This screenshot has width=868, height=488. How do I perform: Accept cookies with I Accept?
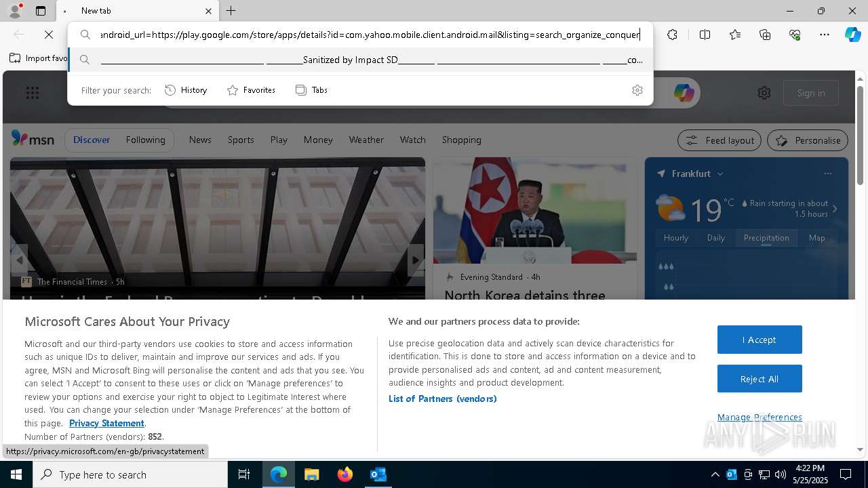(x=759, y=340)
